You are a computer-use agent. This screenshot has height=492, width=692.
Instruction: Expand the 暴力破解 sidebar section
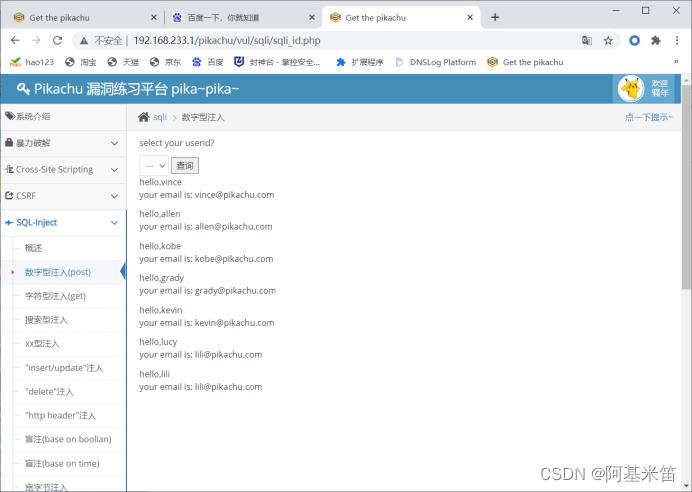click(x=64, y=143)
